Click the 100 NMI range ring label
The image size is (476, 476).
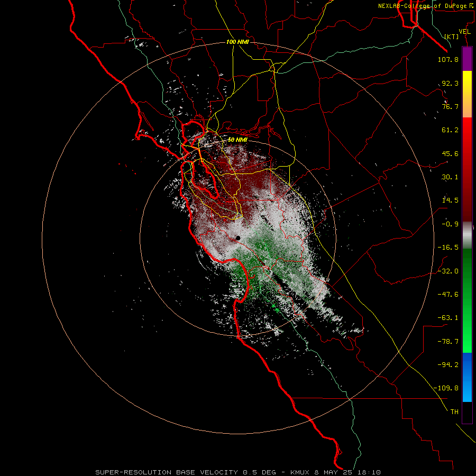(x=237, y=42)
